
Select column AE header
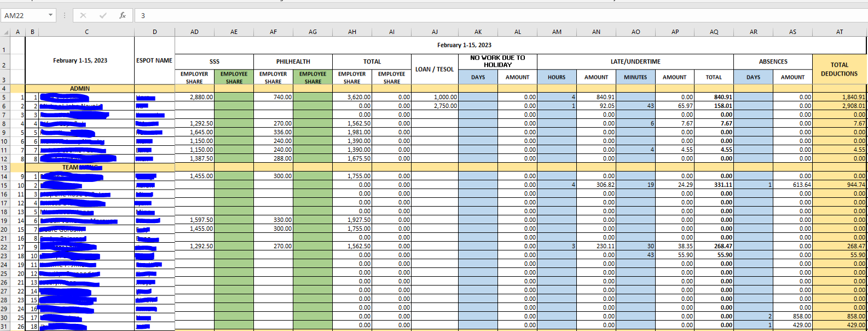click(x=234, y=32)
